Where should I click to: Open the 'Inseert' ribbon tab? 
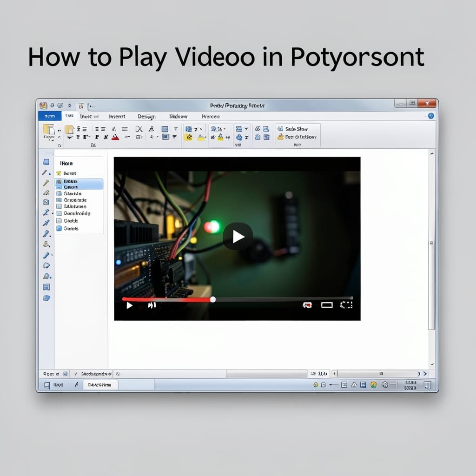pos(117,116)
